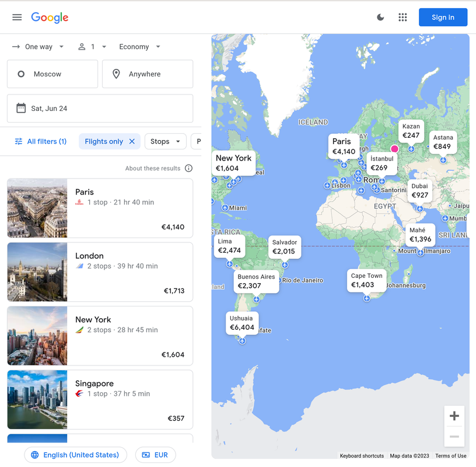Click the Johannesburg map label
Screen dimensions: 476x467
click(x=406, y=285)
